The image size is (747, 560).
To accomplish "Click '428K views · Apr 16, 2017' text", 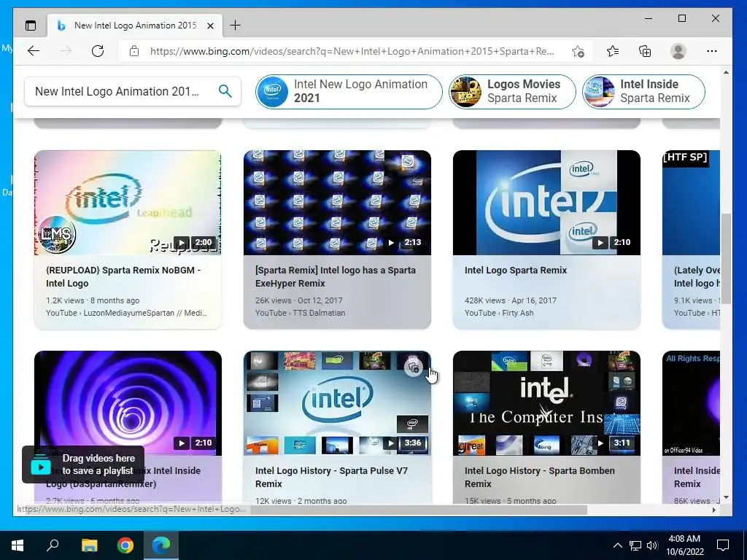I will pyautogui.click(x=510, y=300).
